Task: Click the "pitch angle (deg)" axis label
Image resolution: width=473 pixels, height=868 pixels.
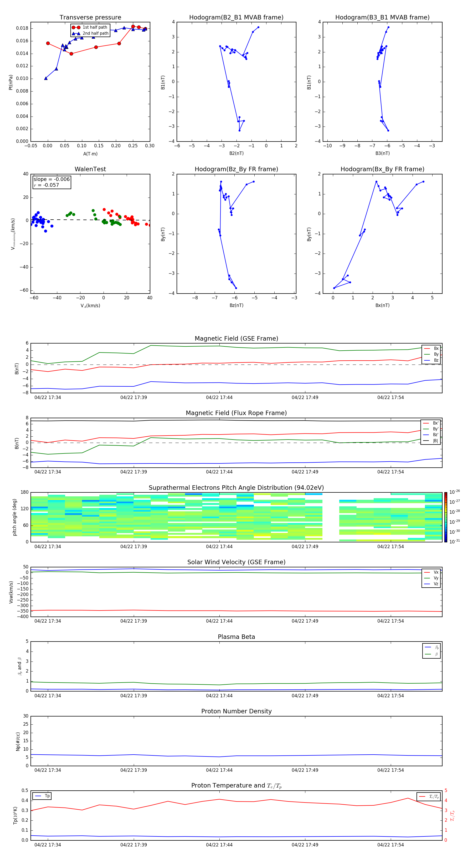Action: (14, 517)
